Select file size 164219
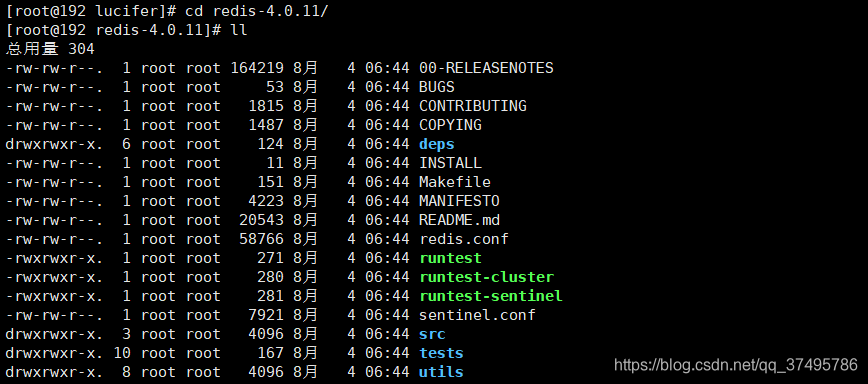868x384 pixels. point(257,68)
